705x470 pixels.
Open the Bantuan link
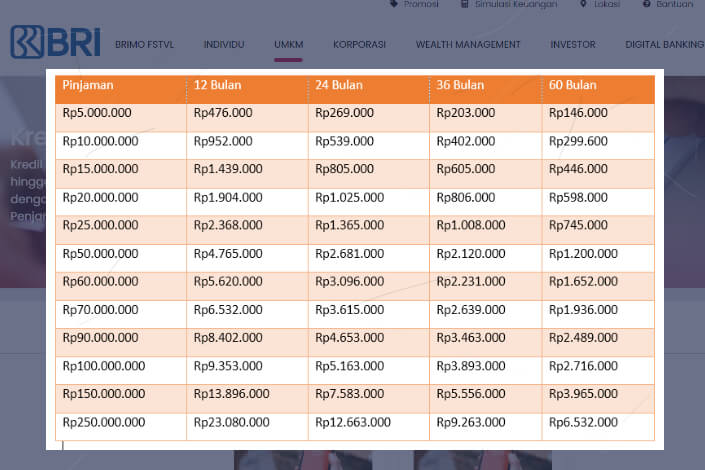click(x=674, y=4)
